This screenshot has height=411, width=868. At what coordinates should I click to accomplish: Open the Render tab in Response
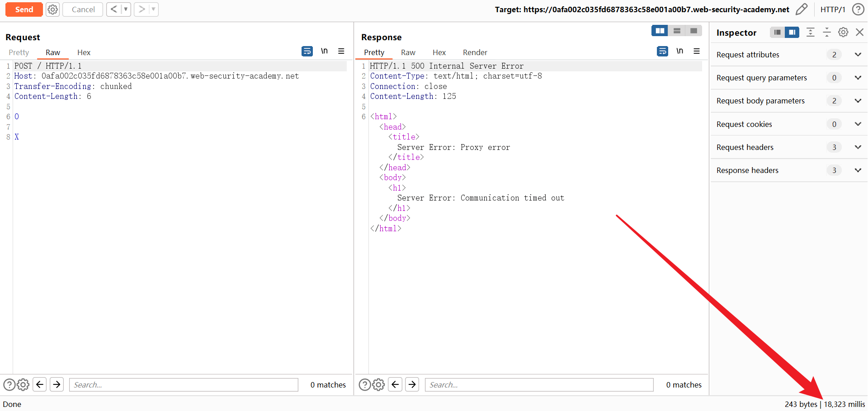475,52
